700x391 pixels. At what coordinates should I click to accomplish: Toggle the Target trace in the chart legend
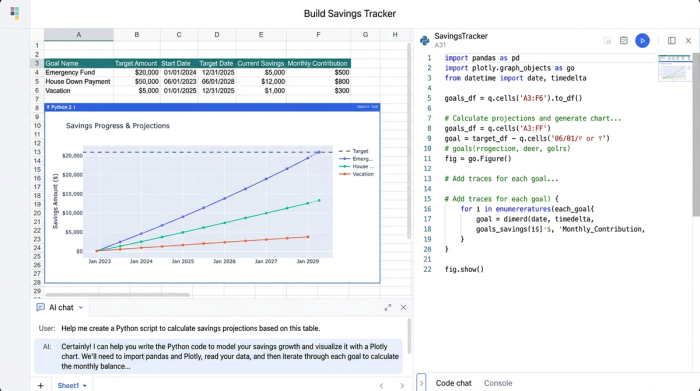tap(354, 151)
